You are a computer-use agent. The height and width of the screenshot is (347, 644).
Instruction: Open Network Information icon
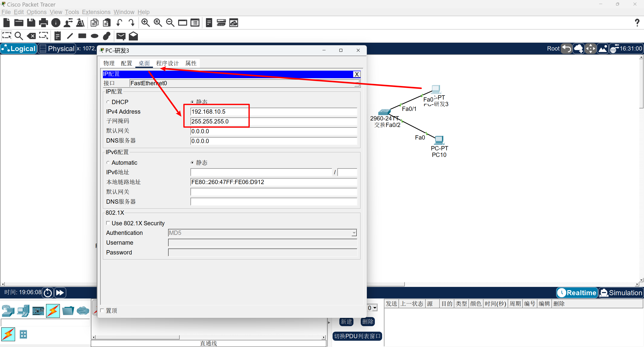pos(56,23)
